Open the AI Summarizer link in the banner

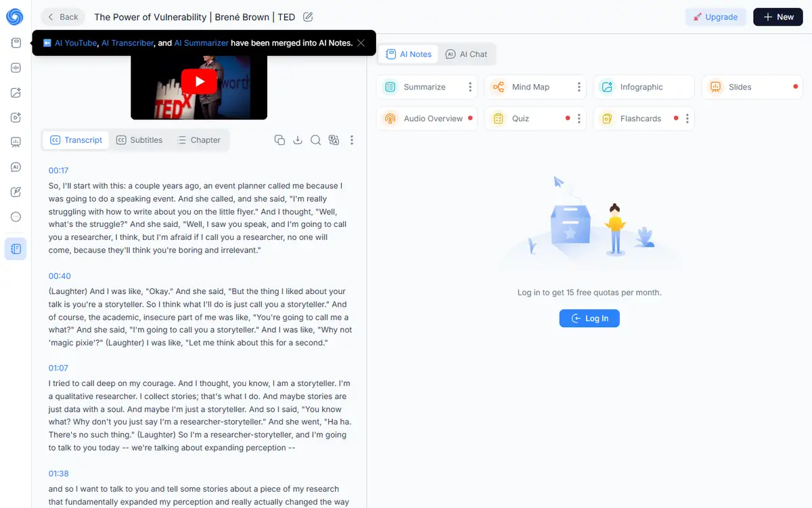coord(201,43)
